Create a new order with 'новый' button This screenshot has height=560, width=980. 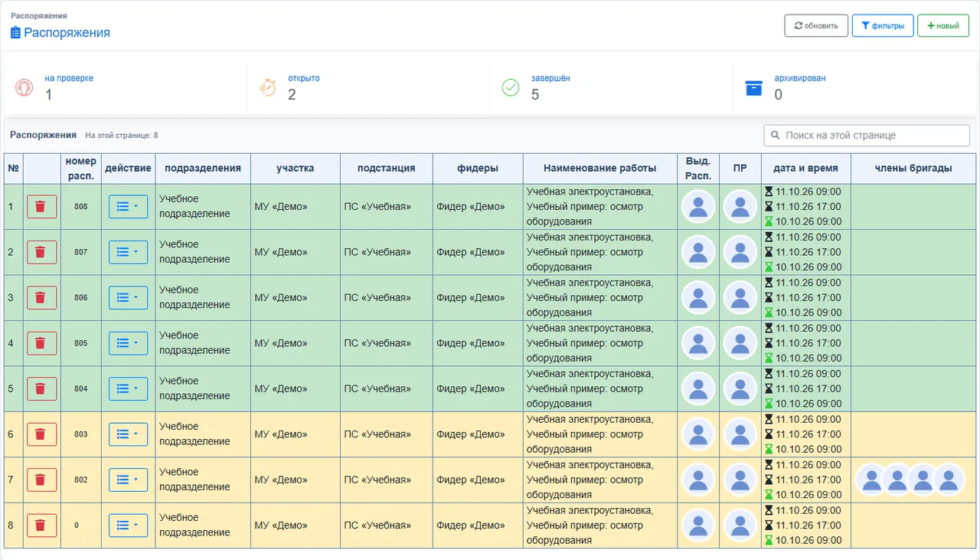pyautogui.click(x=943, y=25)
